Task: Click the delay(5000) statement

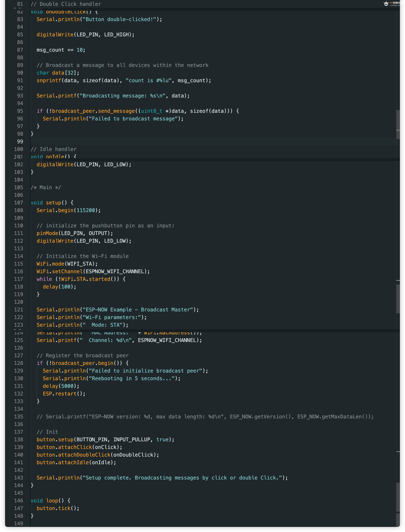Action: coord(61,386)
